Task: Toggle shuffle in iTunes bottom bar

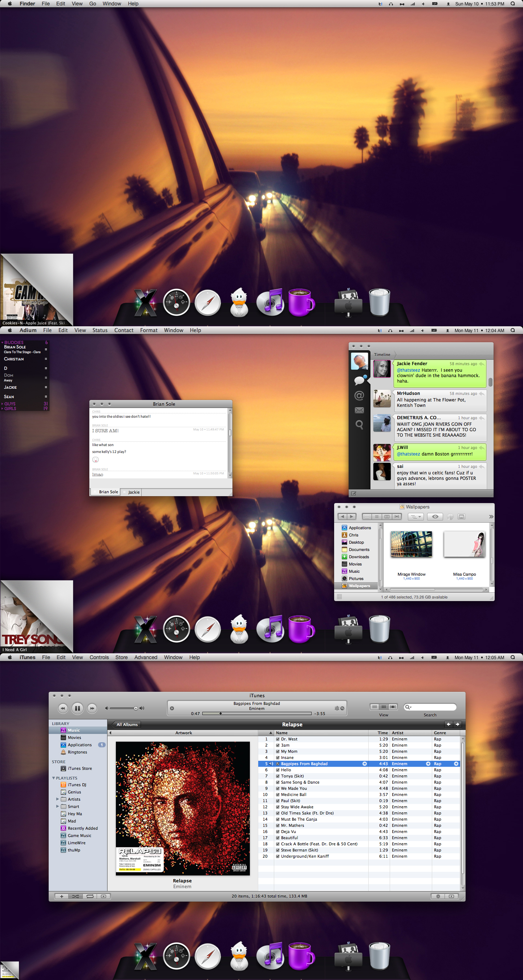Action: [76, 896]
